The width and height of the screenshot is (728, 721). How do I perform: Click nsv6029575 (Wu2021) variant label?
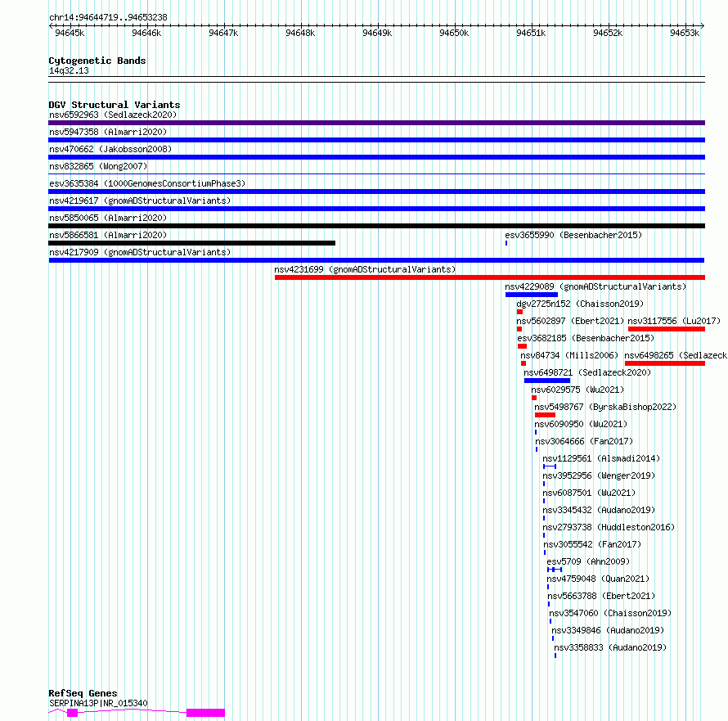[x=577, y=390]
